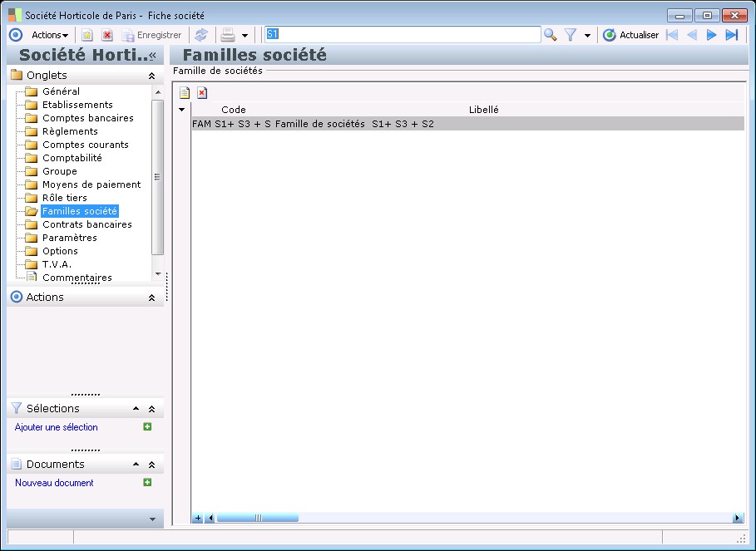Open the grid column menu triangle
This screenshot has height=551, width=756.
182,110
